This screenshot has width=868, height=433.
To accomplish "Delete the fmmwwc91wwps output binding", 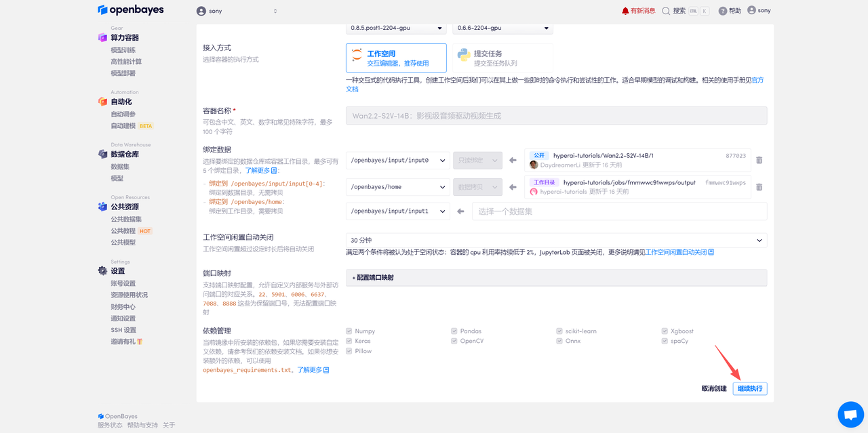I will [x=759, y=187].
